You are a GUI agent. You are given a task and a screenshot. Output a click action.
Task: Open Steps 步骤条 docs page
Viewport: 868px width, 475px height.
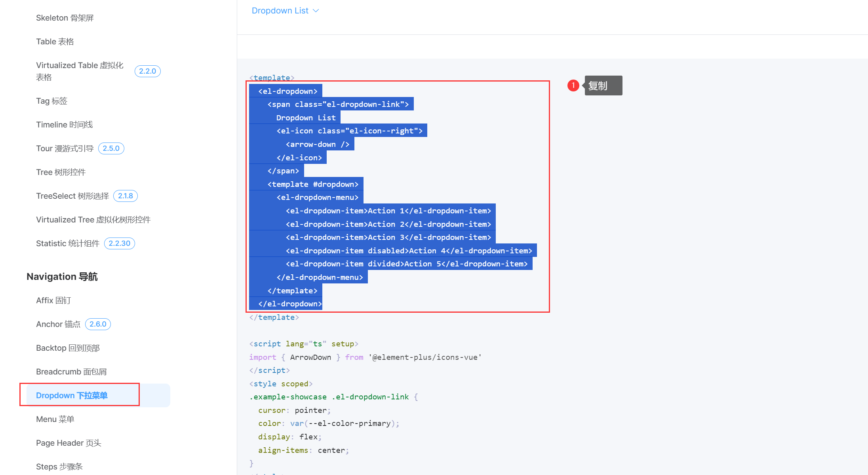[x=59, y=467]
